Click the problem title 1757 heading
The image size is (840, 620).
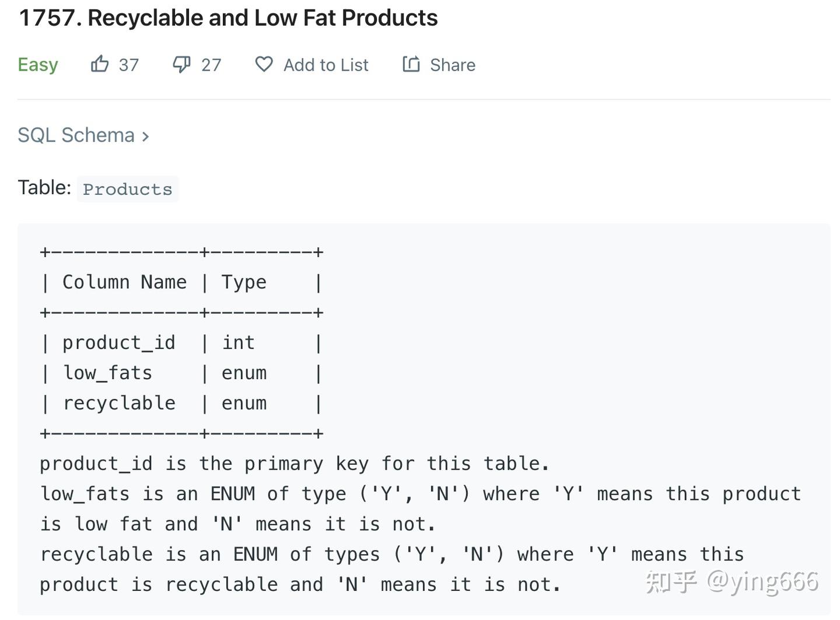coord(228,18)
